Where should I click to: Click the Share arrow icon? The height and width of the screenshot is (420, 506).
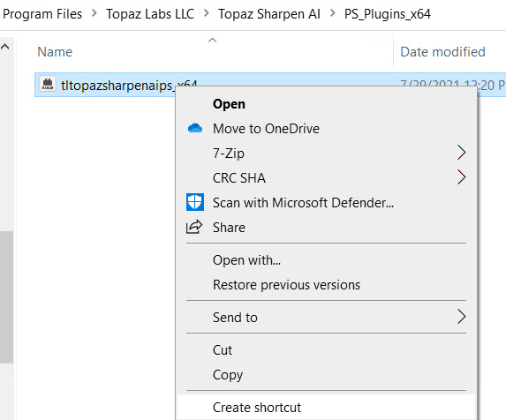[194, 227]
